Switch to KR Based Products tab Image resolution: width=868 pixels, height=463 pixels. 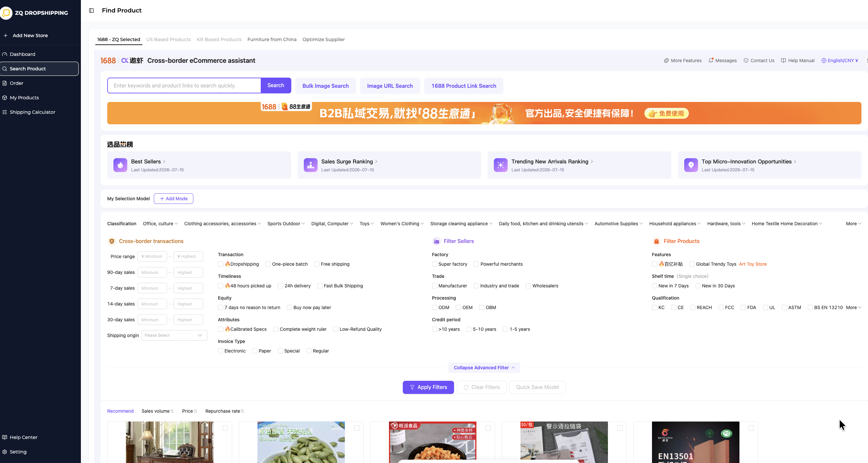point(219,39)
